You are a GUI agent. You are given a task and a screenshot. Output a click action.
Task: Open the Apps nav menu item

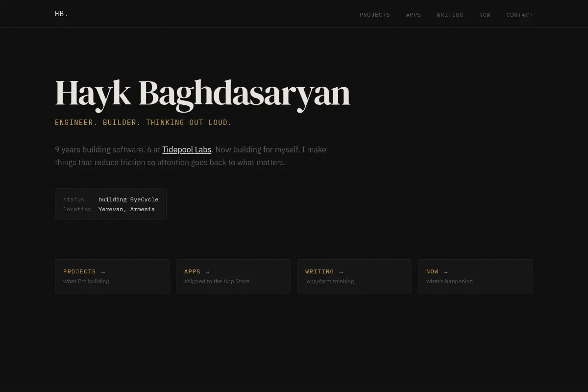(x=413, y=15)
